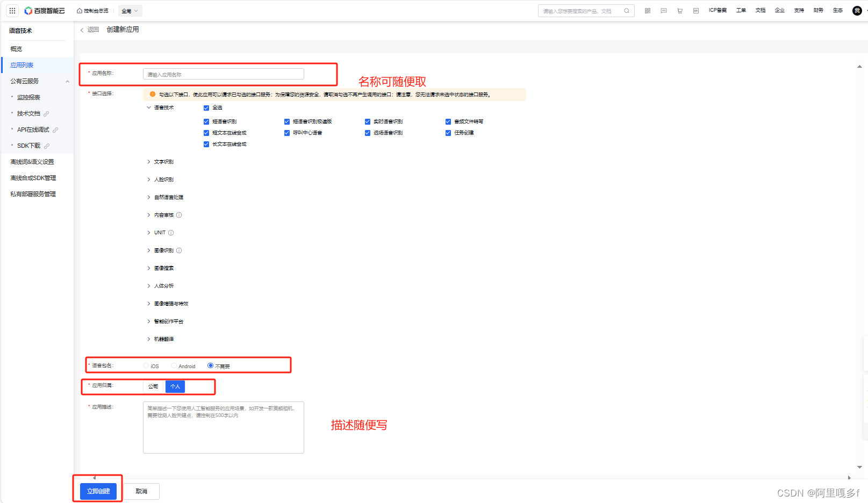
Task: Open 财务 in top navigation
Action: click(819, 10)
